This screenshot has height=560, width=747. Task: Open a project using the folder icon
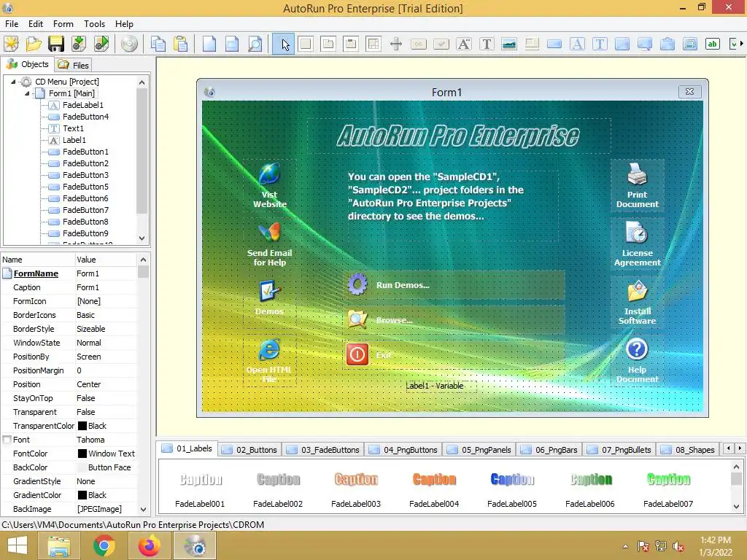tap(34, 44)
